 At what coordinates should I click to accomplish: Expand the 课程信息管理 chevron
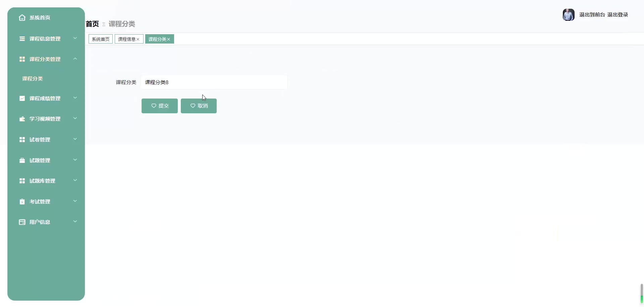[75, 38]
